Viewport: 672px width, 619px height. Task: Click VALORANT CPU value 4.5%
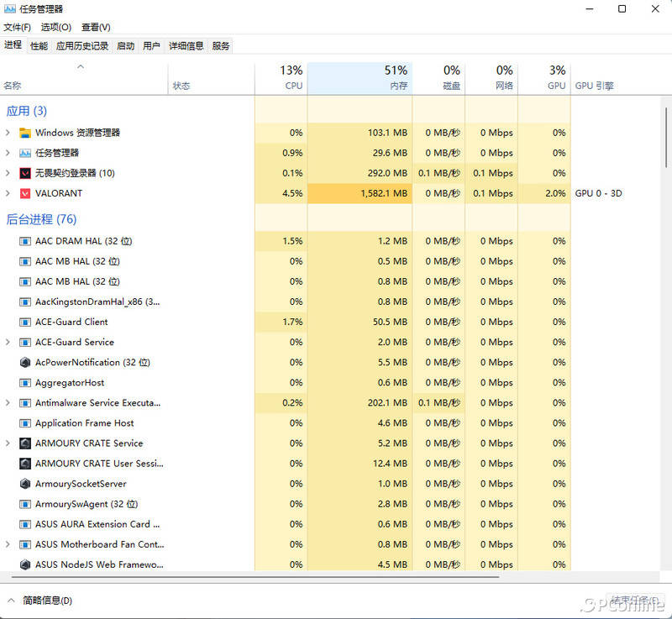coord(292,194)
